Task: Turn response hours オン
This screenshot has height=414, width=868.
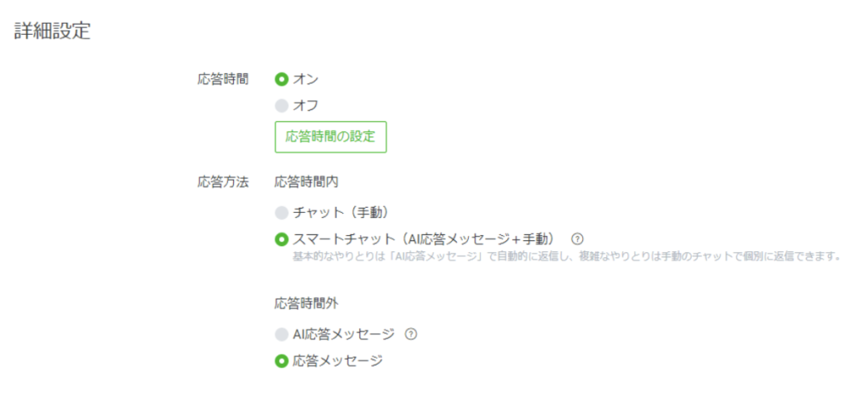Action: 282,79
